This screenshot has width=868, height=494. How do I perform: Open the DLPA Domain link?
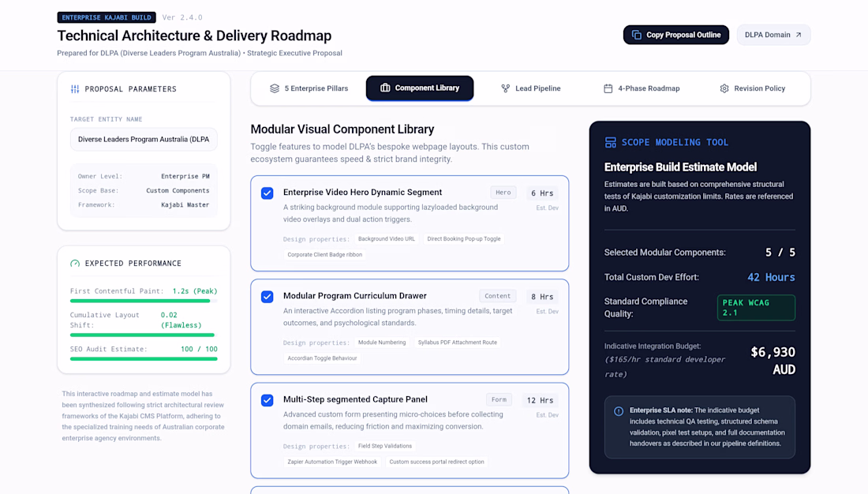[x=773, y=35]
